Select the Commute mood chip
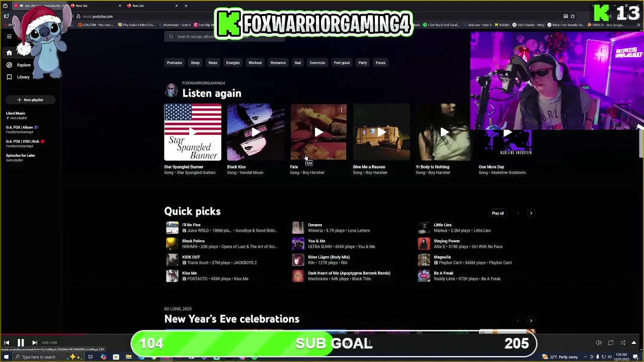 point(317,63)
